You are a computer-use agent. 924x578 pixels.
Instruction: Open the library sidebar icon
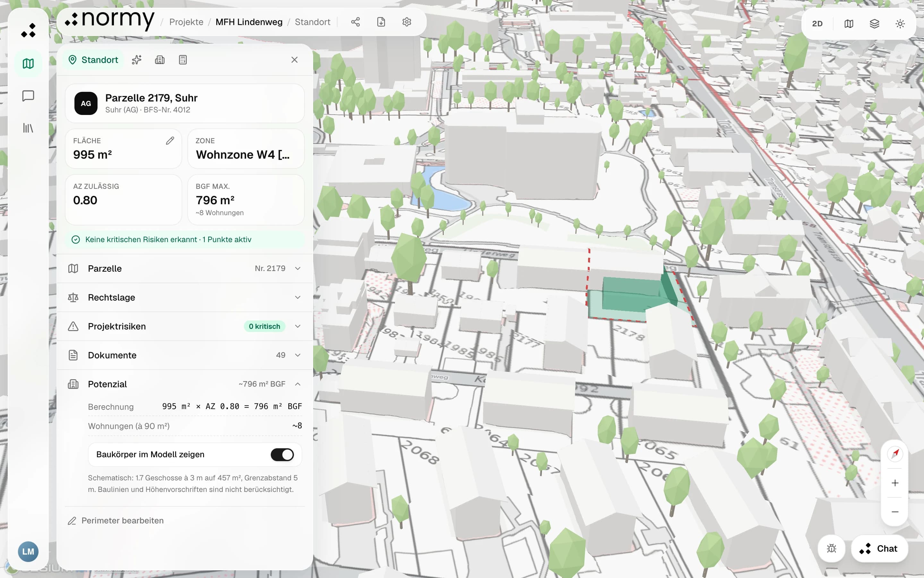click(x=28, y=128)
